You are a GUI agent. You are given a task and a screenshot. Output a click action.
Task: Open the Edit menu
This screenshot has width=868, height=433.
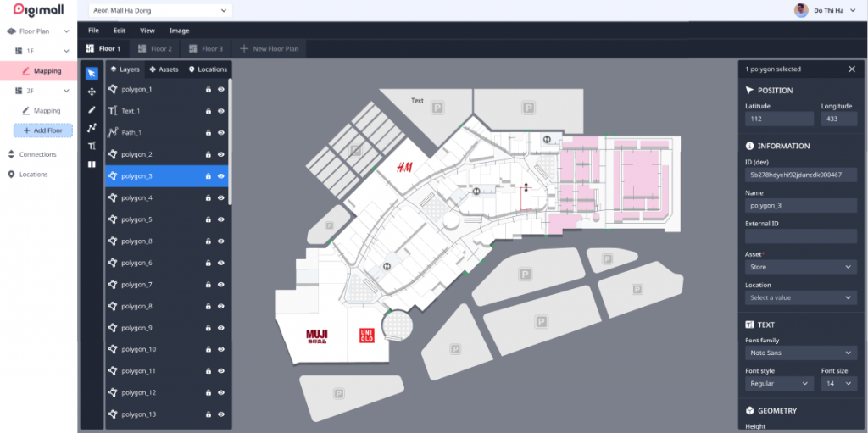coord(120,31)
